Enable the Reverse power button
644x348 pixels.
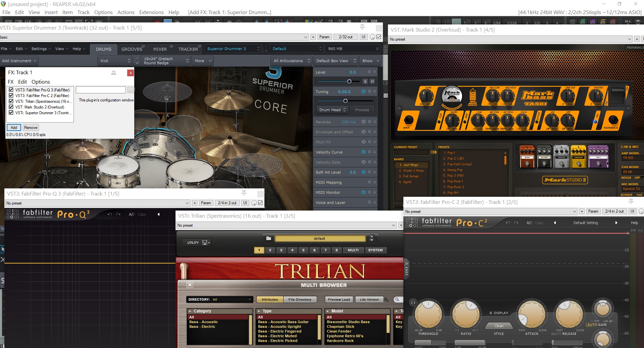tap(363, 122)
